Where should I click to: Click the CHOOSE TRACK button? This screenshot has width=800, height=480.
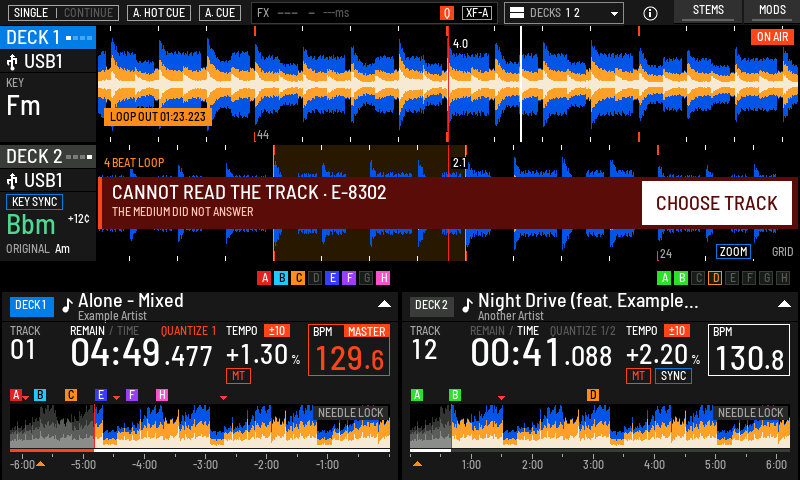pos(717,203)
